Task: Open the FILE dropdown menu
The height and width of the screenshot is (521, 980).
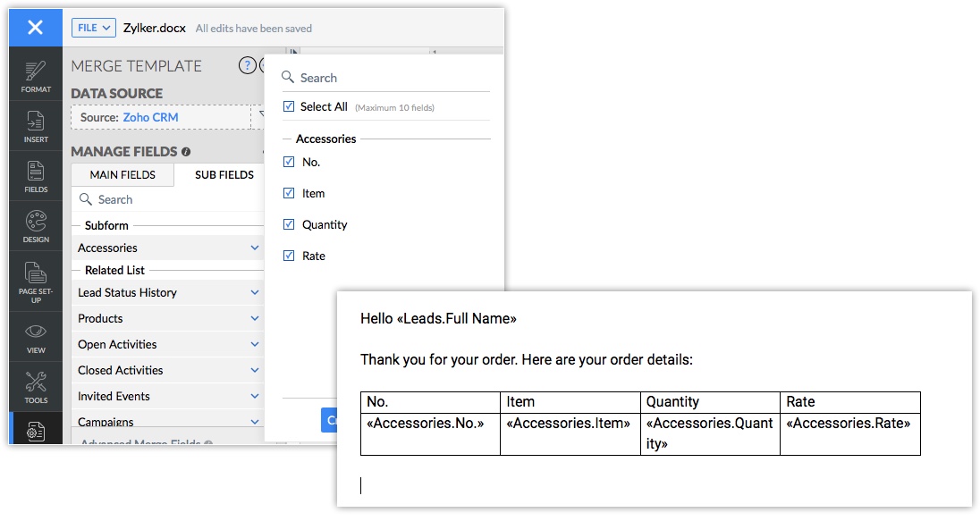Action: coord(94,28)
